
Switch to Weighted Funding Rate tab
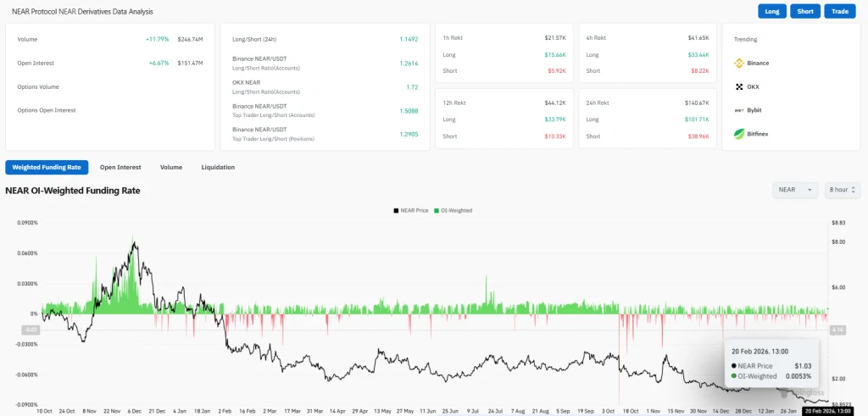click(x=47, y=167)
